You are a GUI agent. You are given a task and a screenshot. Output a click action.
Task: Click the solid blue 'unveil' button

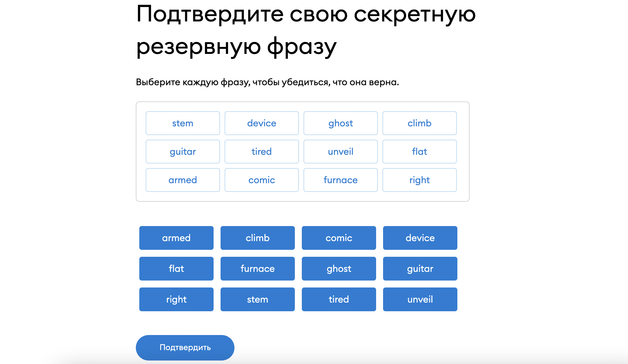click(x=420, y=299)
